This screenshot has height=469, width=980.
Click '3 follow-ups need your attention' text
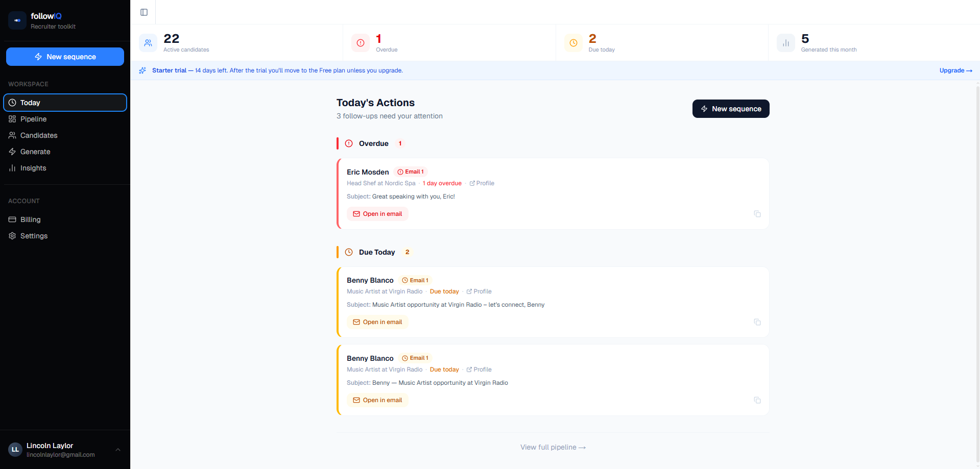390,116
